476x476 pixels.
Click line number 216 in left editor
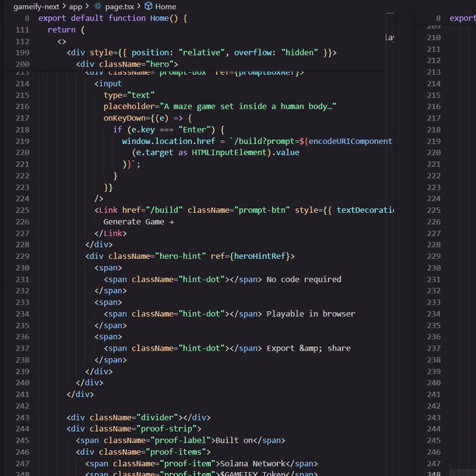tap(23, 106)
